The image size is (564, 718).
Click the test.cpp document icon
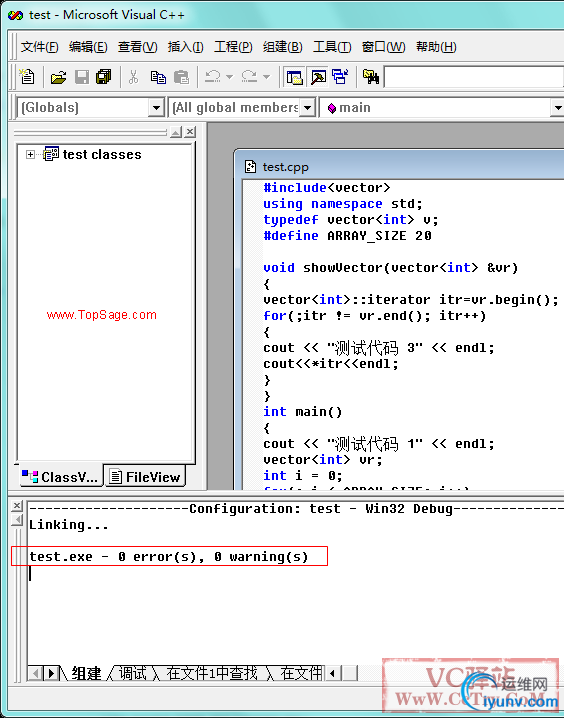[x=250, y=167]
